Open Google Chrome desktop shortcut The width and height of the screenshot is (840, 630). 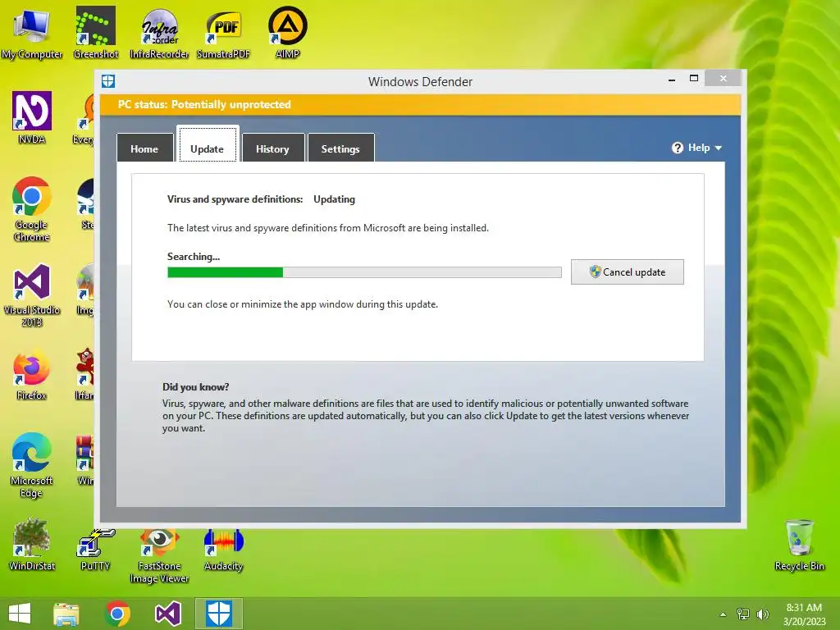click(32, 209)
